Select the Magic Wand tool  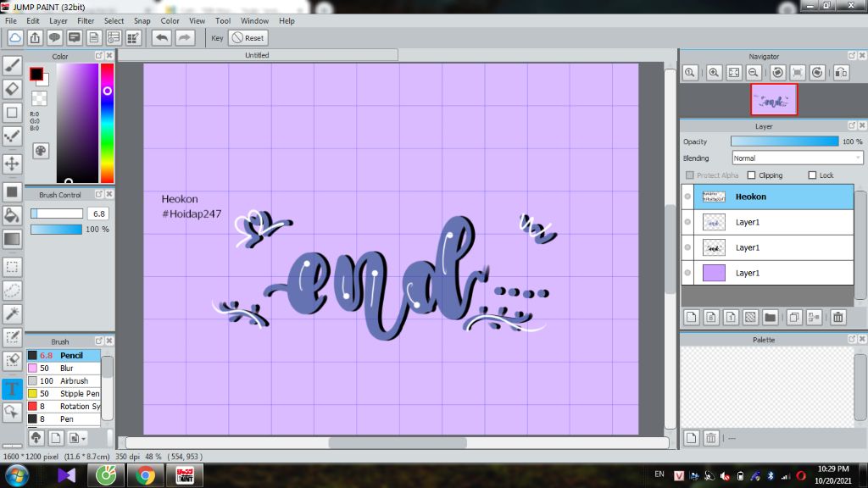pos(12,313)
